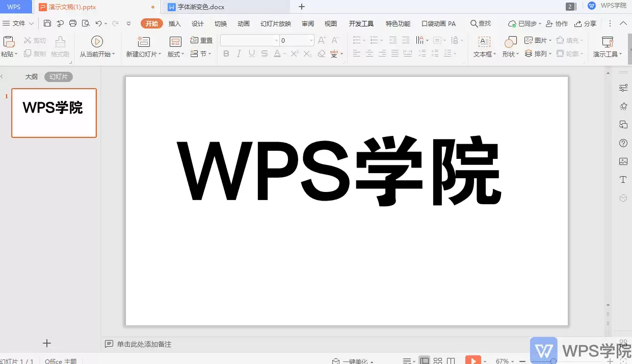Open the picture icon in right sidebar
Screen dimensions: 632x364
(623, 161)
